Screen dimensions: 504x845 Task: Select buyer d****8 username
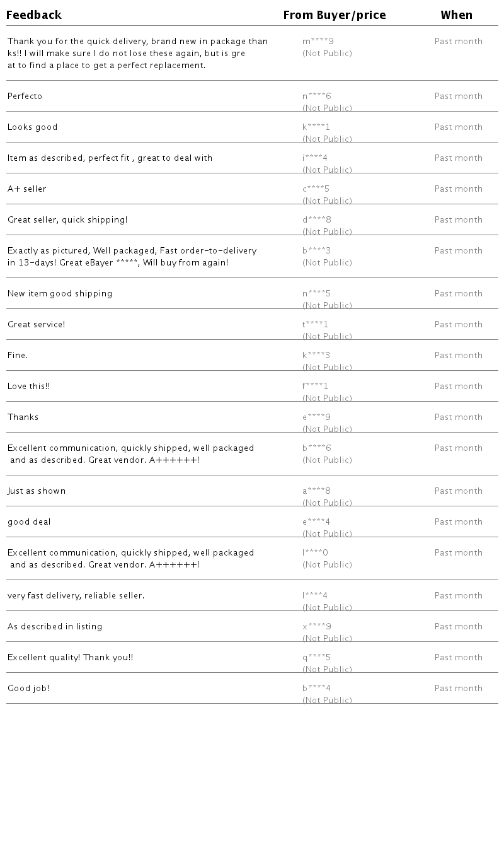click(316, 220)
